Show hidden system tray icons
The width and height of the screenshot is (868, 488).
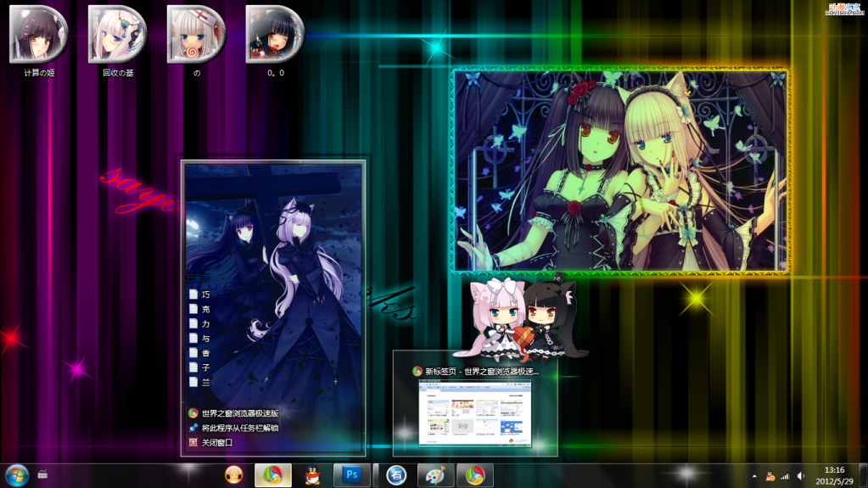point(753,476)
